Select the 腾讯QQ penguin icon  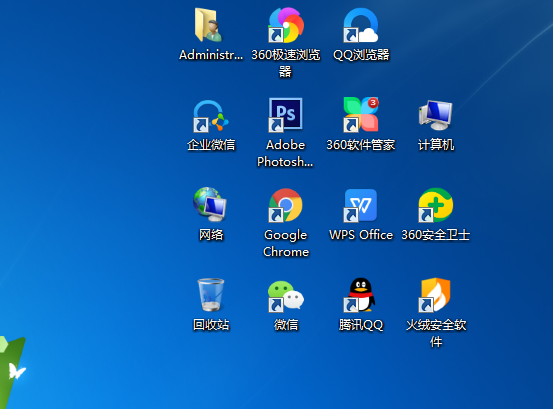click(x=360, y=295)
